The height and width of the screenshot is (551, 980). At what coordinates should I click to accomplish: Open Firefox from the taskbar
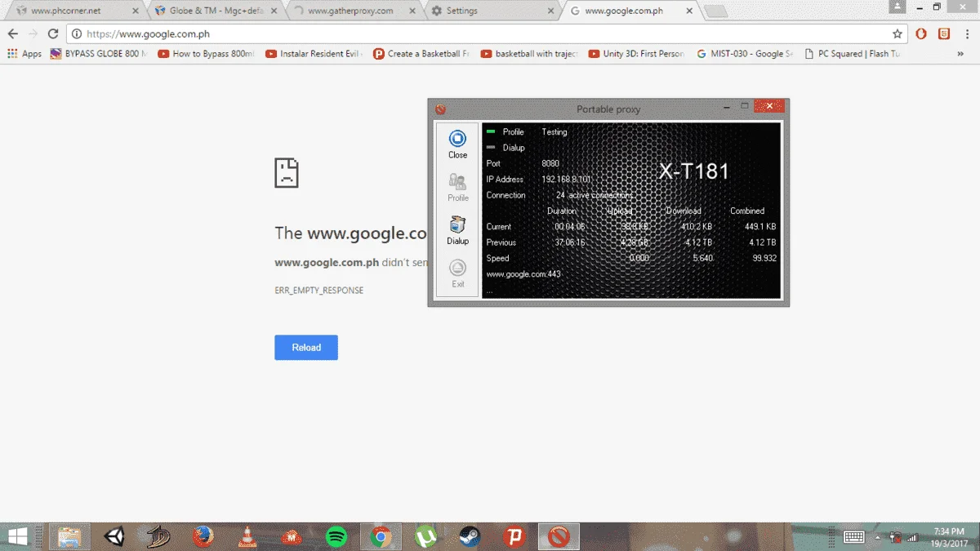point(203,536)
